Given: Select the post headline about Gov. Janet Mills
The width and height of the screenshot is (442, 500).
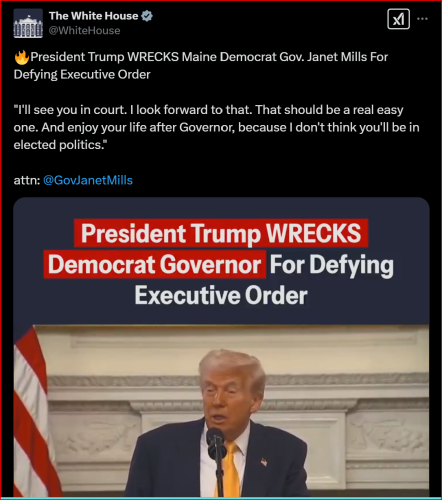Looking at the screenshot, I should pos(201,66).
